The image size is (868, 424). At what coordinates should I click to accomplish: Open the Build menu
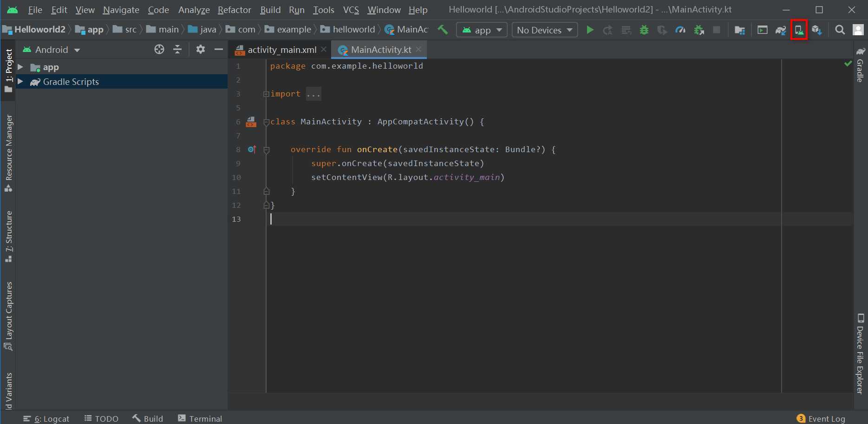[x=270, y=10]
